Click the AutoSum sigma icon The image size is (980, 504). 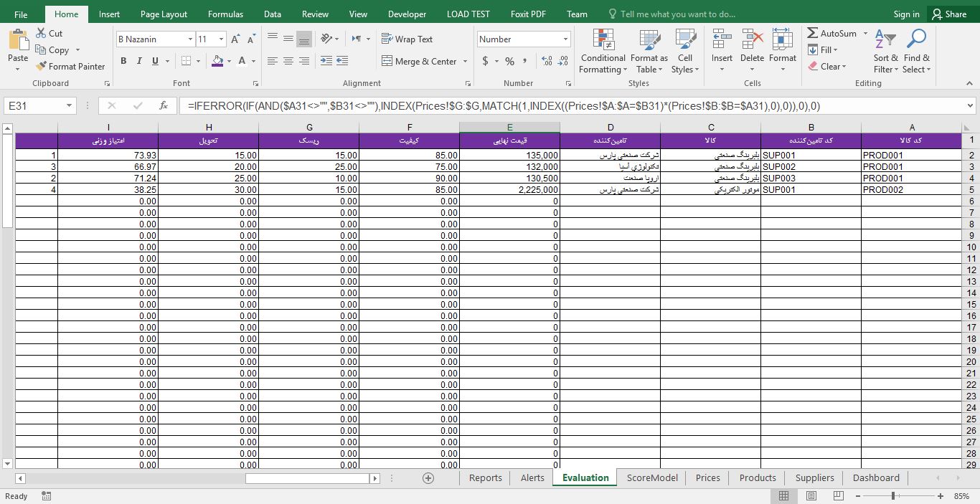coord(813,33)
